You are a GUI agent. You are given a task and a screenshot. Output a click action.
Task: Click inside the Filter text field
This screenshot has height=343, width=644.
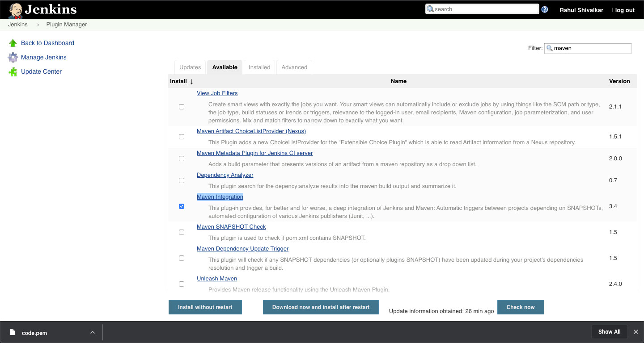click(x=590, y=48)
